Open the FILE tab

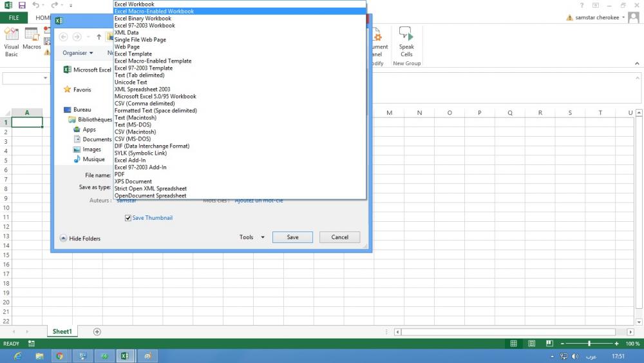coord(14,17)
